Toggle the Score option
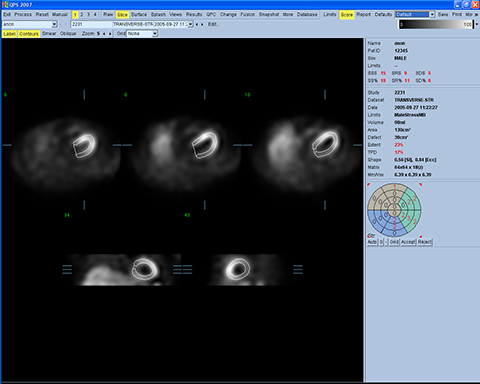Screen dimensions: 480x384 (x=347, y=15)
